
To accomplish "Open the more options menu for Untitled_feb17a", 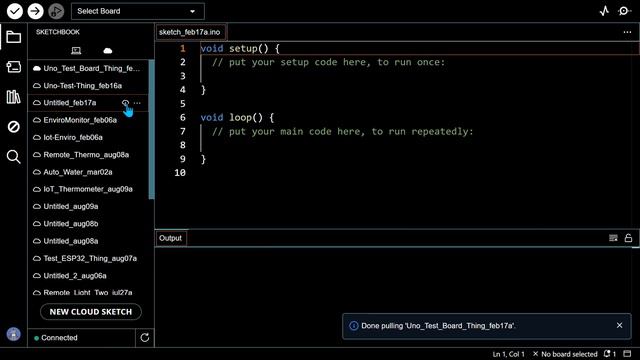I will [x=137, y=103].
